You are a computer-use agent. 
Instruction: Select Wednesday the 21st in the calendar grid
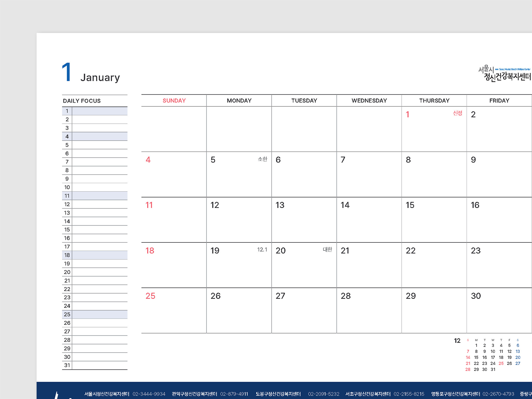tap(345, 251)
